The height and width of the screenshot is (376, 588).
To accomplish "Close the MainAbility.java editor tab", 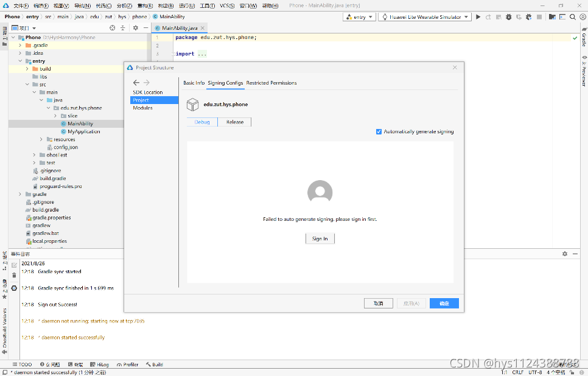I will (203, 28).
